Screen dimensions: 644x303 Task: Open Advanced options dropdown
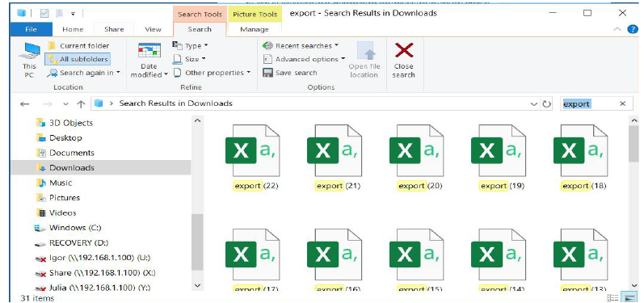(305, 59)
